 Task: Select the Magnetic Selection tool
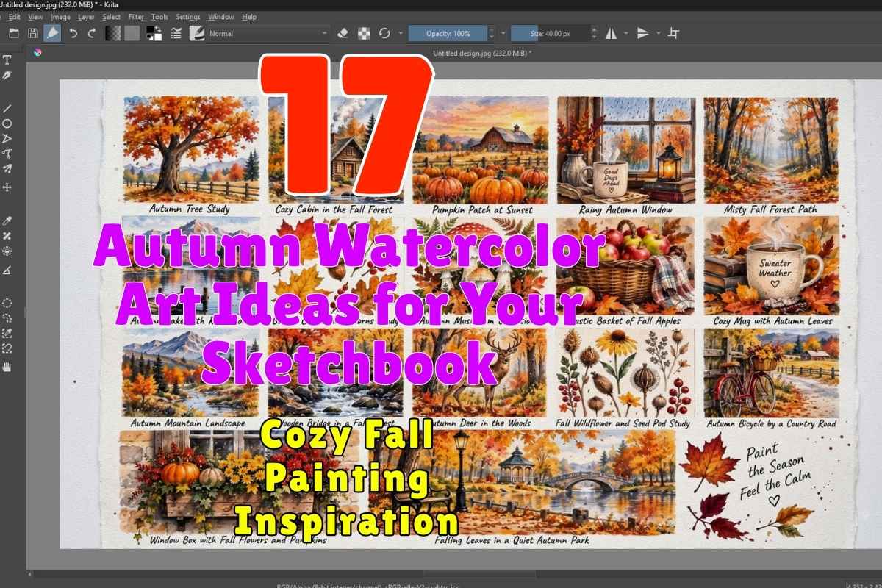click(x=7, y=349)
